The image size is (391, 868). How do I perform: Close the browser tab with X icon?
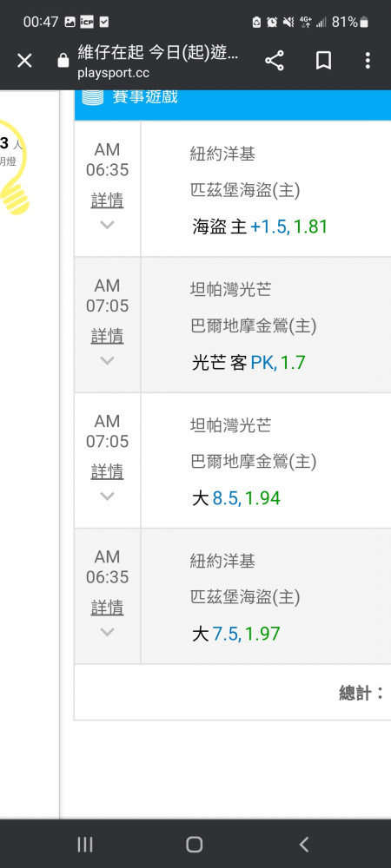(24, 61)
